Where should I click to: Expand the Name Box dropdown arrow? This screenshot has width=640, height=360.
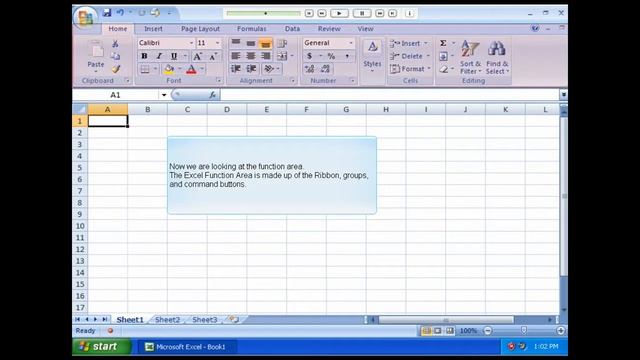point(164,95)
